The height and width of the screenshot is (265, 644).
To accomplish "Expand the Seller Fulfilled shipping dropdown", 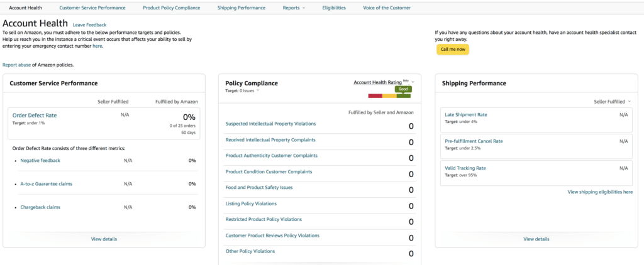I will tap(613, 101).
